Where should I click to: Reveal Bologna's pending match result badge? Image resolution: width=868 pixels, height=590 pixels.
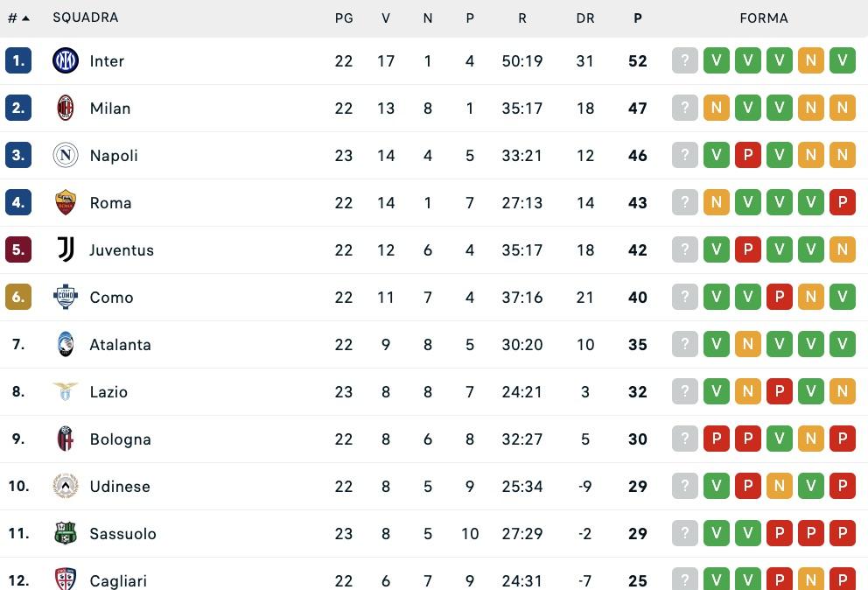pos(685,439)
